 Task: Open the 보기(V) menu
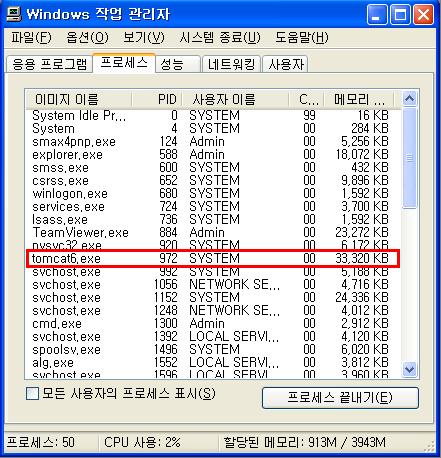[x=144, y=37]
